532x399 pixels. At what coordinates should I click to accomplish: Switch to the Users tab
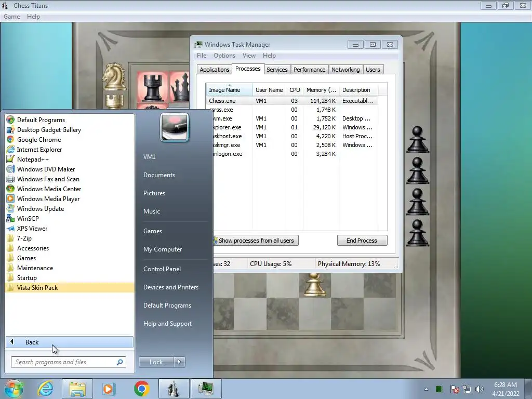tap(373, 70)
